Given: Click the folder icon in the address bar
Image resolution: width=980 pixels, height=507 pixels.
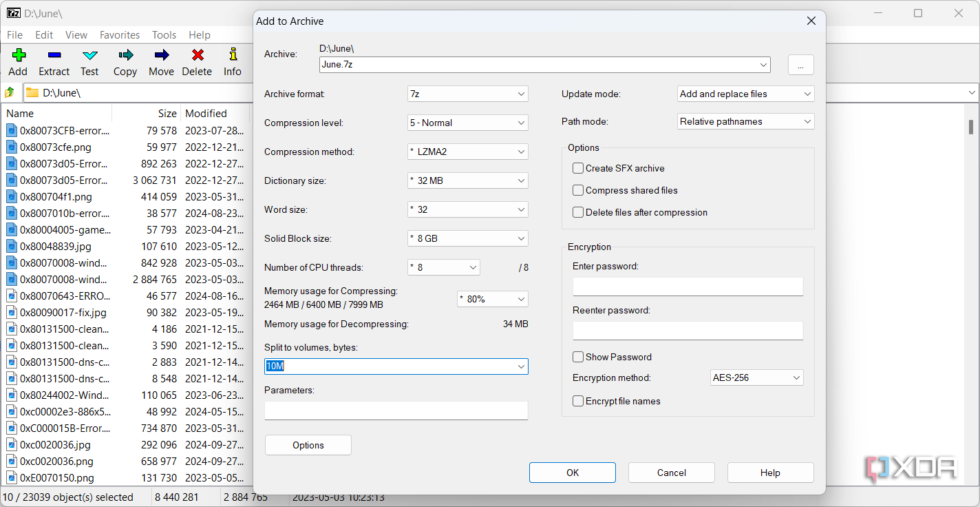Looking at the screenshot, I should click(32, 92).
